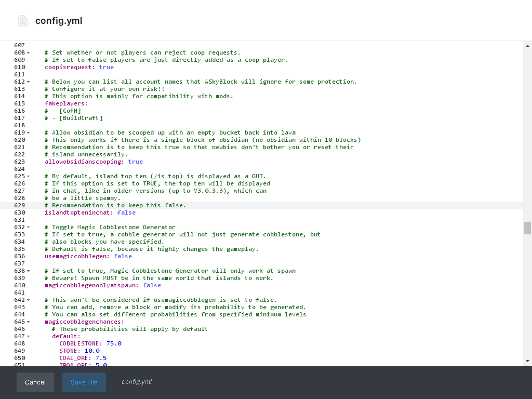Viewport: 532px width, 399px height.
Task: Click the islandtopteninchat false value
Action: coord(126,213)
